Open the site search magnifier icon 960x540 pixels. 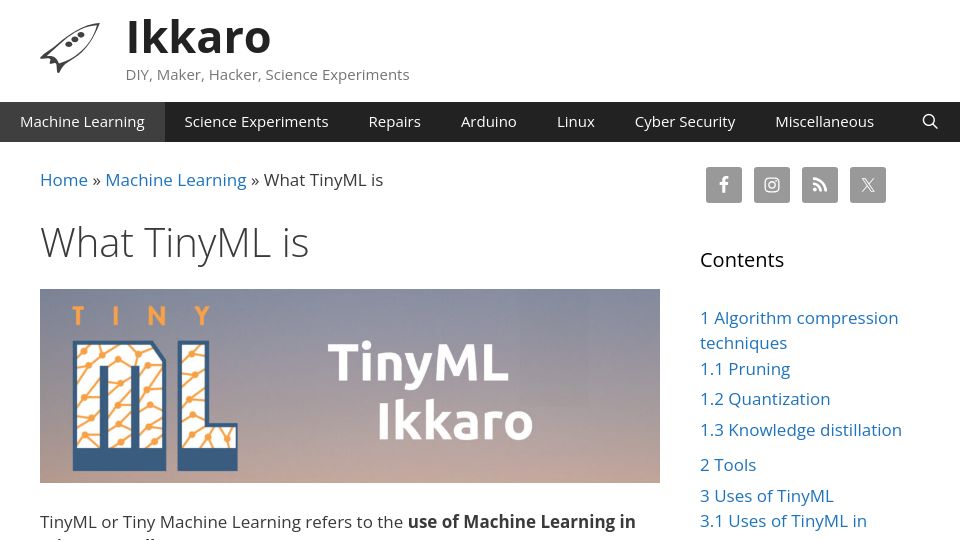point(929,122)
